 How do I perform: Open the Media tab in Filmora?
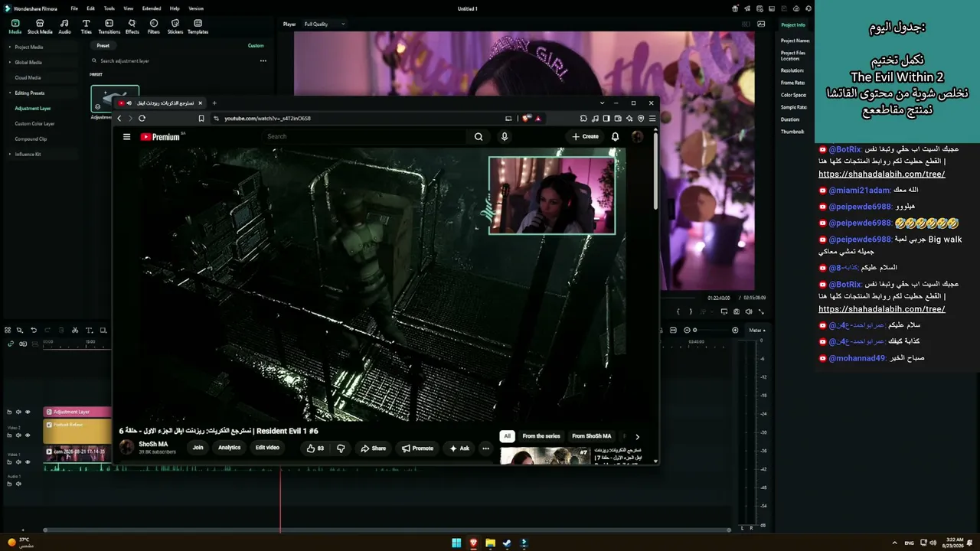[x=15, y=27]
